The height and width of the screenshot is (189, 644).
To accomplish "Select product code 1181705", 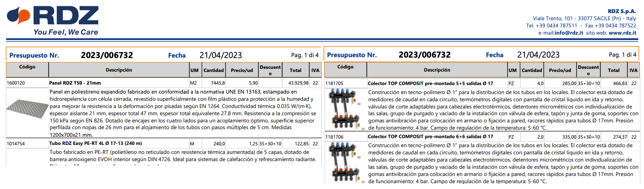I will click(x=334, y=83).
